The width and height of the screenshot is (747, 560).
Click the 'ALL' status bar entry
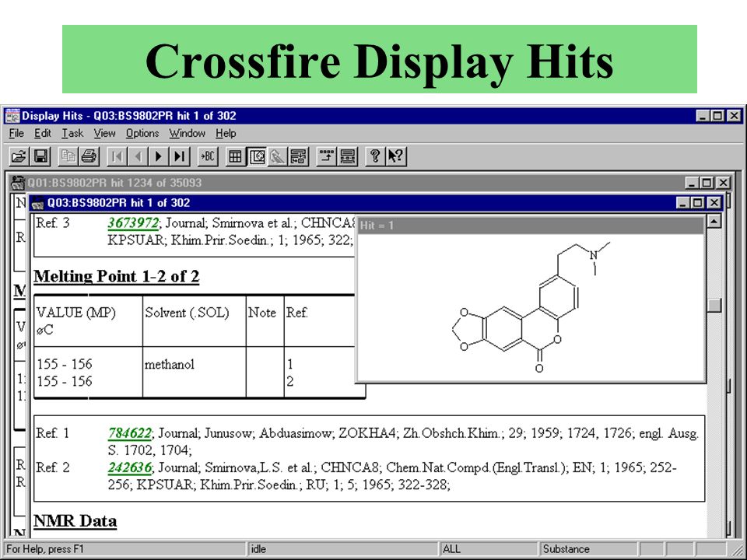(x=487, y=549)
